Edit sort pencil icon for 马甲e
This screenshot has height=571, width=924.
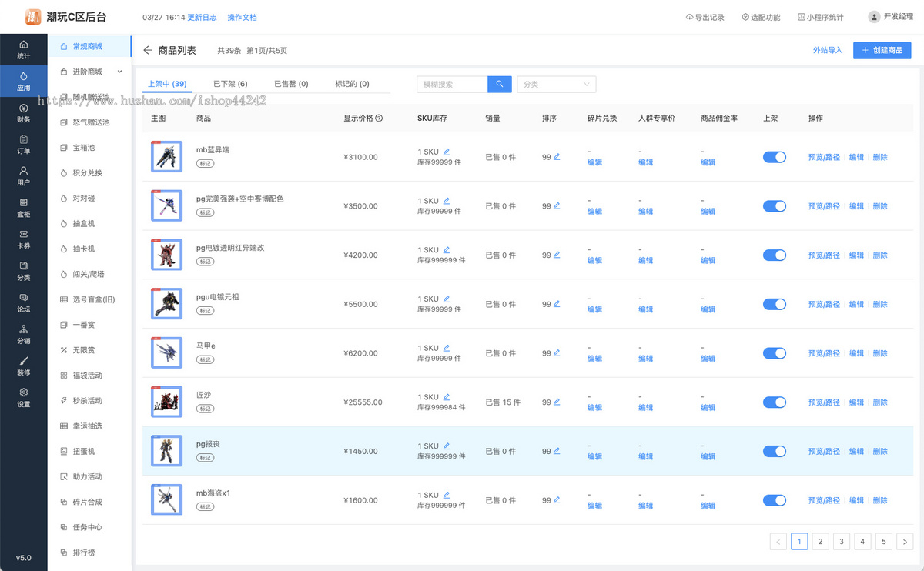click(x=557, y=353)
